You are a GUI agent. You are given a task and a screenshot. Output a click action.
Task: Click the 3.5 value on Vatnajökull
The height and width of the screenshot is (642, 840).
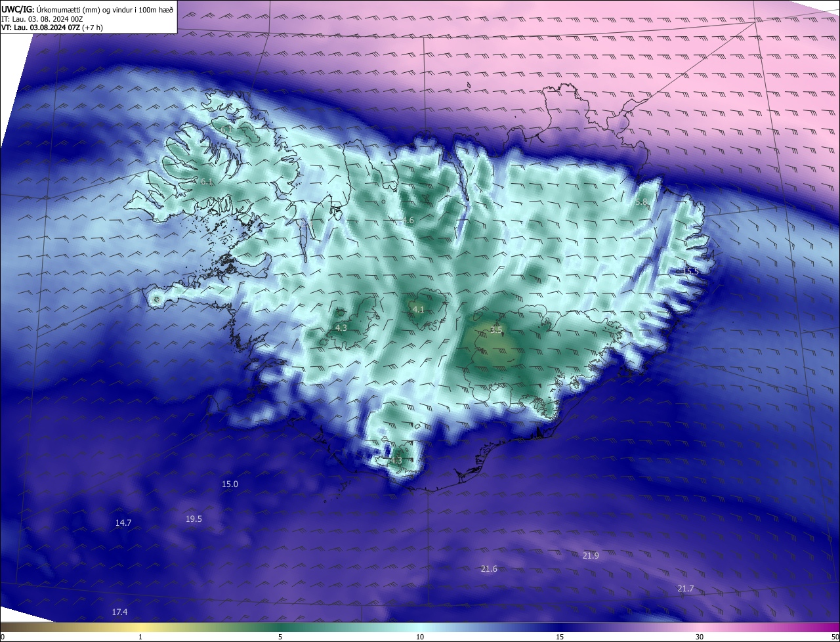click(496, 330)
